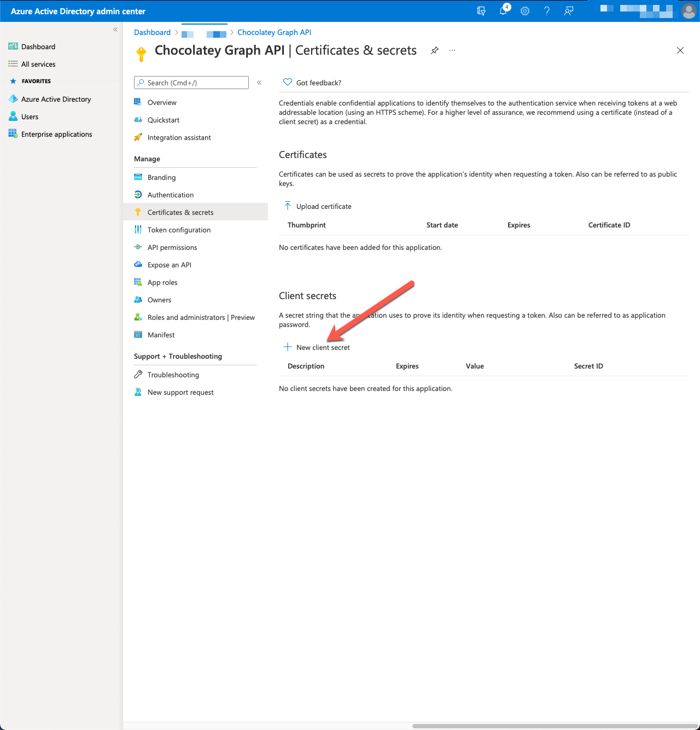This screenshot has height=730, width=700.
Task: Click Upload certificate button
Action: [x=317, y=206]
